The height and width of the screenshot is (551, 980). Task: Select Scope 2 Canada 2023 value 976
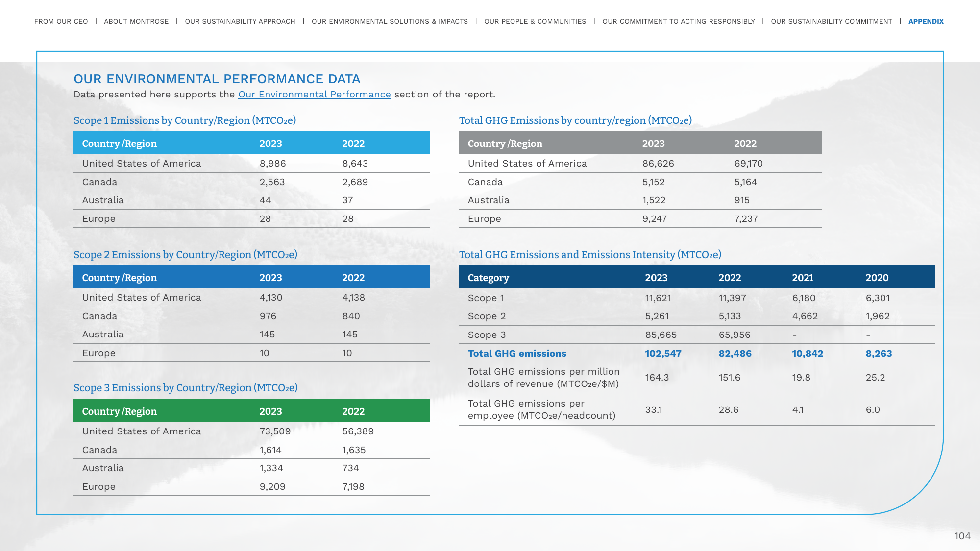[x=268, y=316]
